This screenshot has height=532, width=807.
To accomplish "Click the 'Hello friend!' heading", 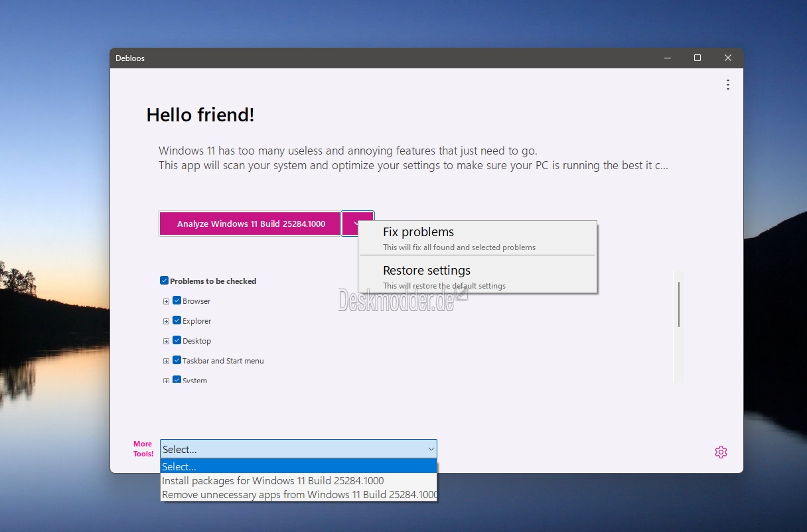I will coord(200,115).
